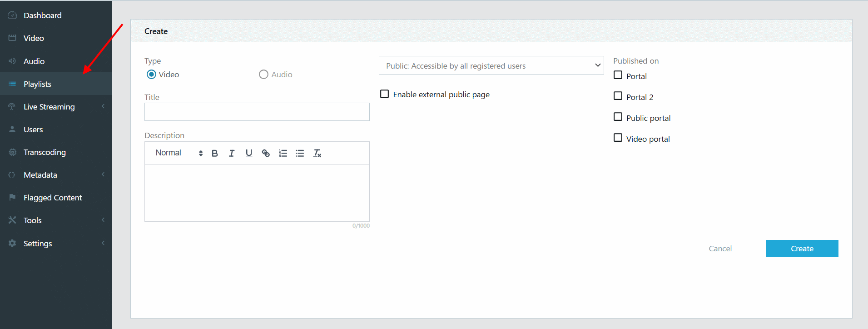Check the Public portal publishing option
This screenshot has width=868, height=329.
click(x=618, y=117)
